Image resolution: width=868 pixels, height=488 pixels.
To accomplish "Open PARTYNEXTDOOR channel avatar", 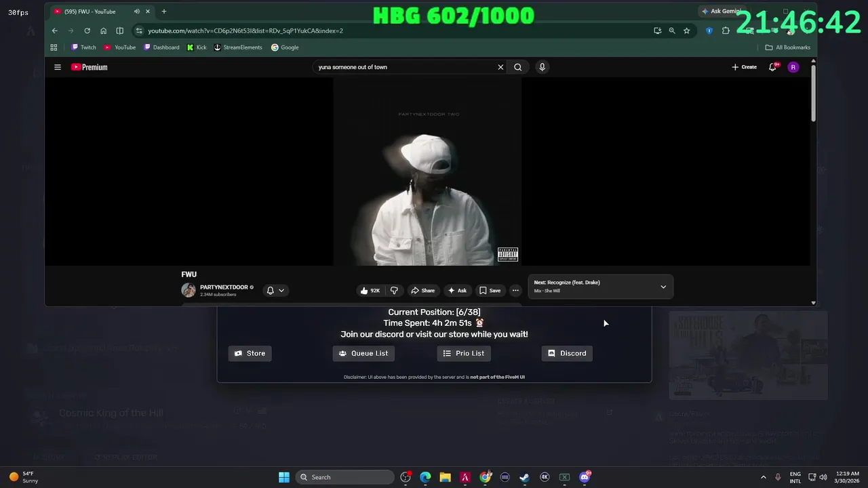I will pos(189,290).
